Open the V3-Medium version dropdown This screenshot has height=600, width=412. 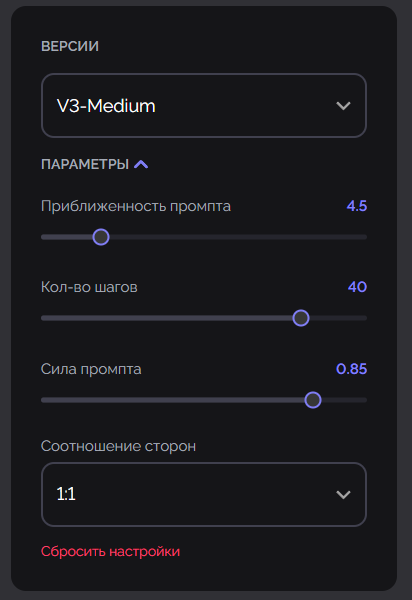[204, 106]
